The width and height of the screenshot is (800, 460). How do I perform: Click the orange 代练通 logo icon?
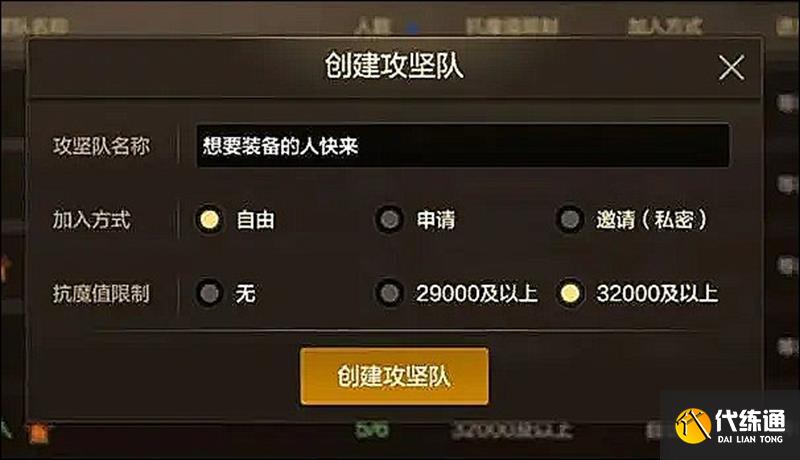tap(693, 426)
